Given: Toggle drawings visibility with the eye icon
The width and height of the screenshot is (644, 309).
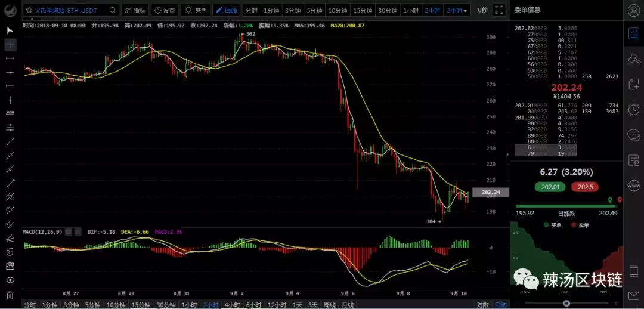Looking at the screenshot, I should [10, 280].
